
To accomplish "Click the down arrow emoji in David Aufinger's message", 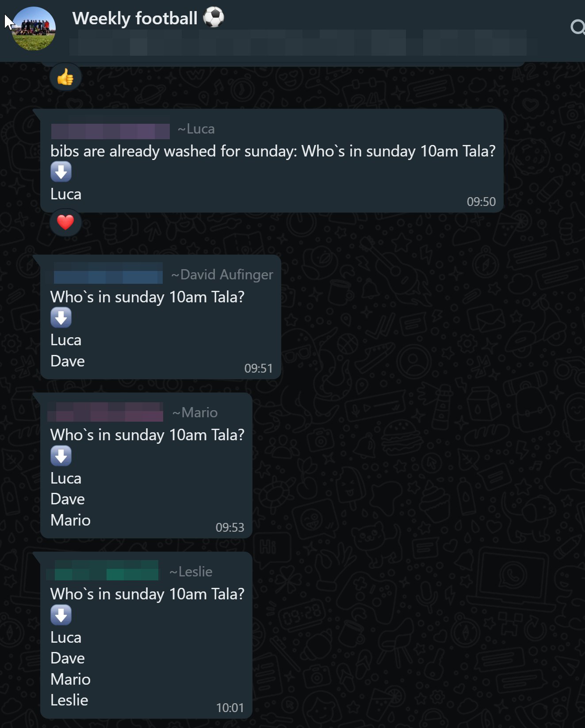I will click(x=61, y=318).
